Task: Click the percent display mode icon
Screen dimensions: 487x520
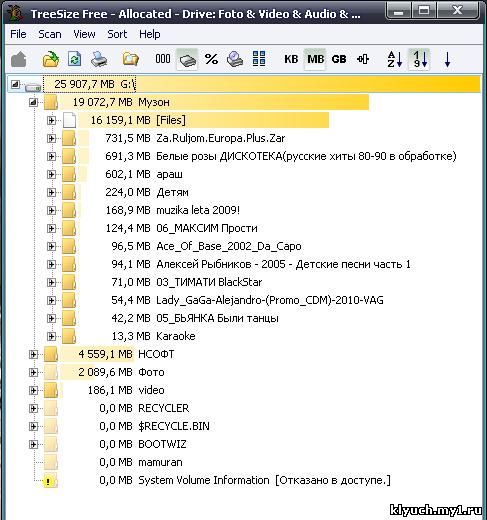Action: [x=211, y=59]
